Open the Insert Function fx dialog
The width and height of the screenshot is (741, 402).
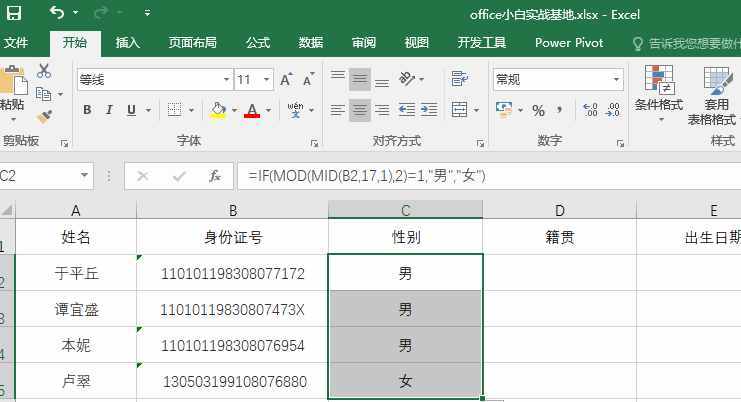pyautogui.click(x=215, y=176)
